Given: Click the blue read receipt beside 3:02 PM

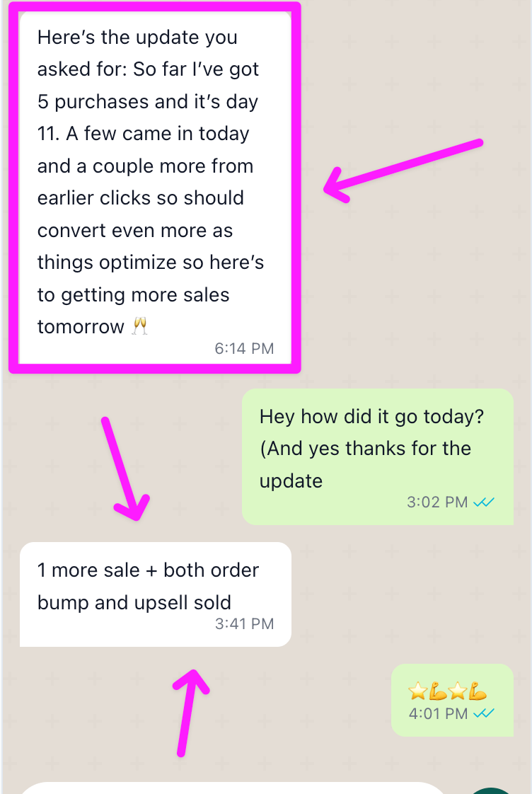Looking at the screenshot, I should tap(484, 502).
